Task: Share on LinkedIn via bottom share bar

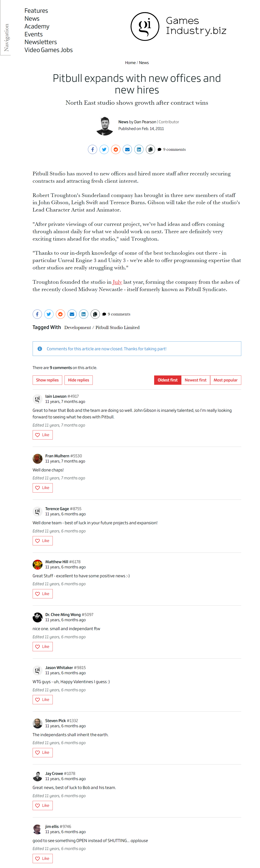Action: [83, 314]
